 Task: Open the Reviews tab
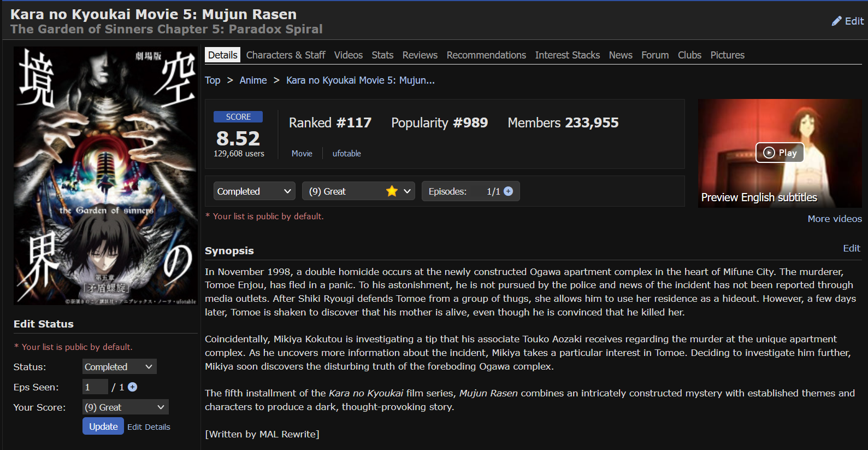(420, 55)
